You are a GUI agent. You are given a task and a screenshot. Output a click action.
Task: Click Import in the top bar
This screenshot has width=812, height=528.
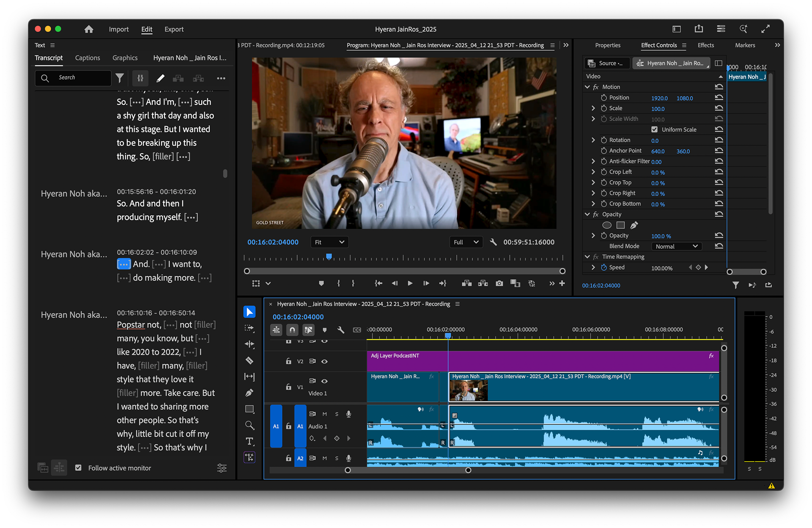pyautogui.click(x=118, y=29)
